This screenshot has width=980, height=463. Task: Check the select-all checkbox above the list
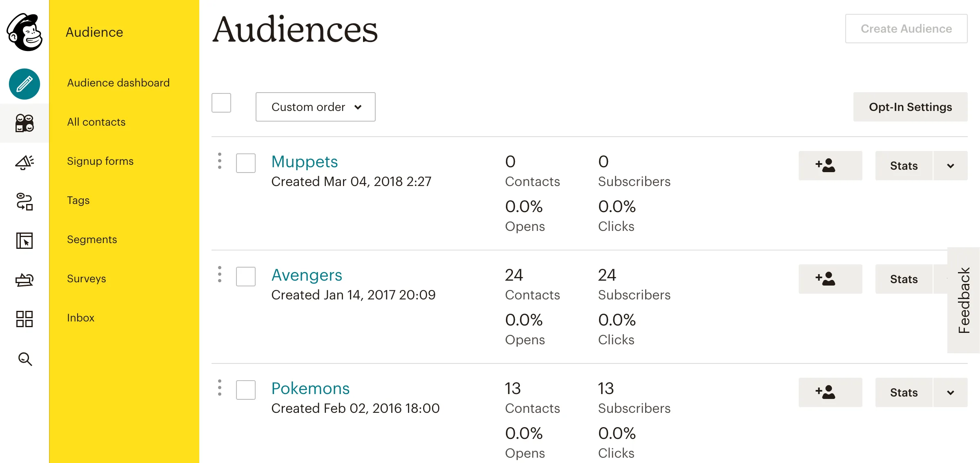click(221, 103)
